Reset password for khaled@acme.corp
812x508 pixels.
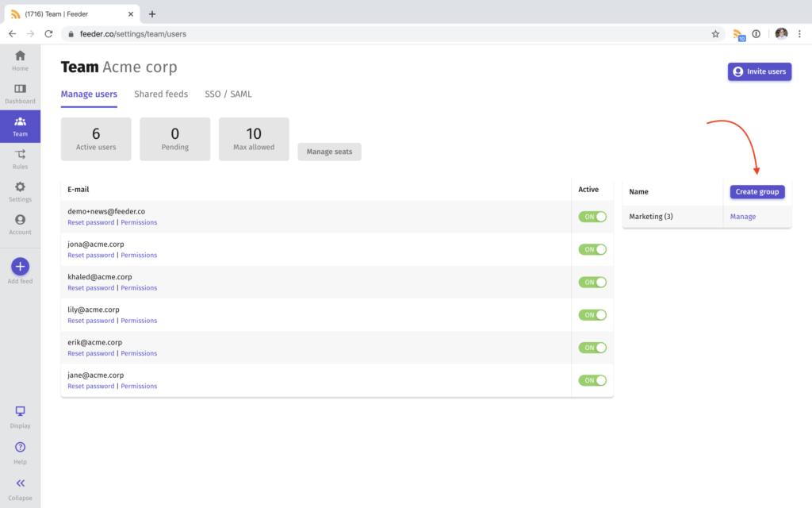click(x=90, y=287)
